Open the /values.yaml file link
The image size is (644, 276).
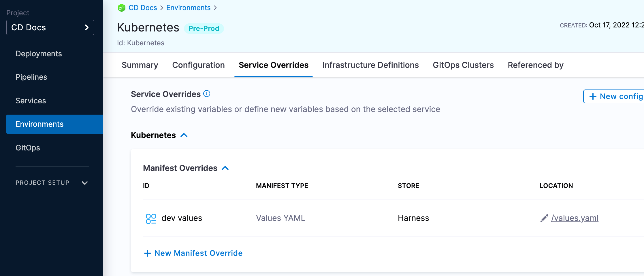click(x=575, y=218)
